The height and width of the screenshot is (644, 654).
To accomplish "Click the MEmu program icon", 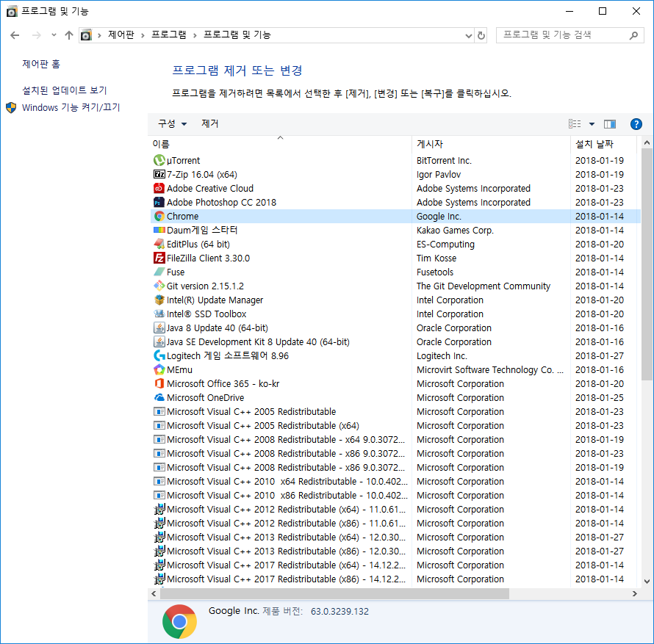I will [159, 369].
